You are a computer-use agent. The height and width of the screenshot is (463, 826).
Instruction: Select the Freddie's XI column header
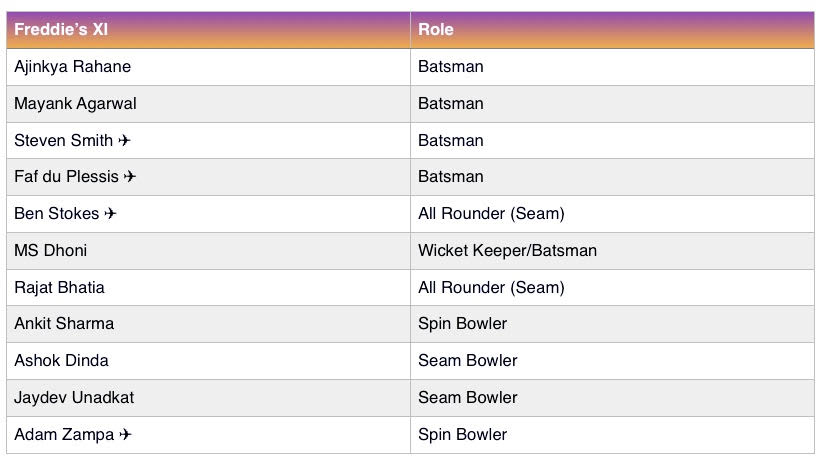coord(209,30)
